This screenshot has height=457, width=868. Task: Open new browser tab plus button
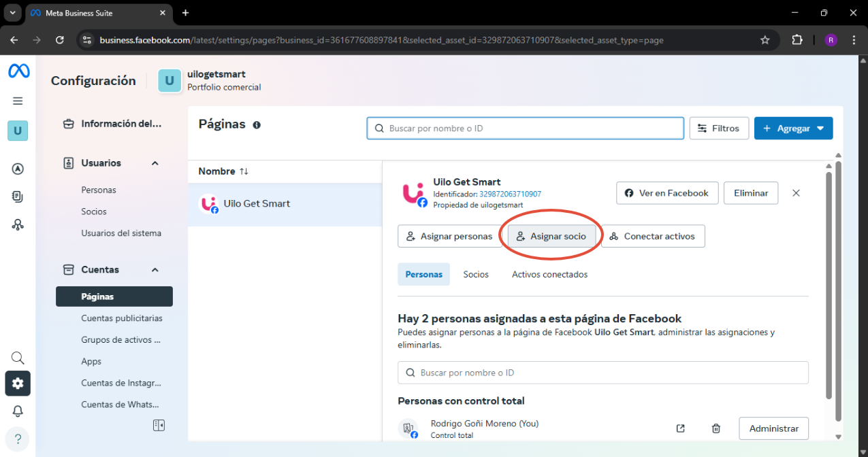click(x=185, y=13)
